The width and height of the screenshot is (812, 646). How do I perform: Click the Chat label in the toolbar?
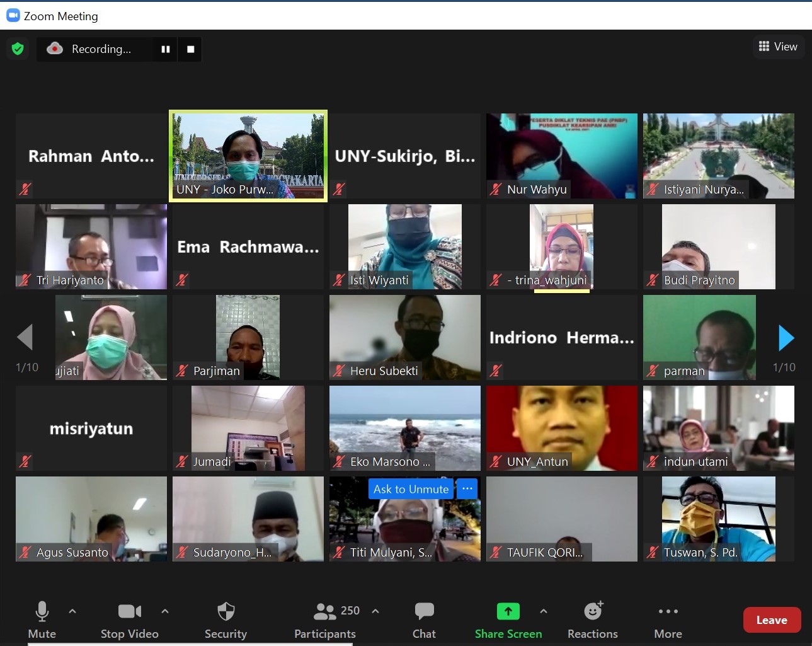(x=424, y=633)
